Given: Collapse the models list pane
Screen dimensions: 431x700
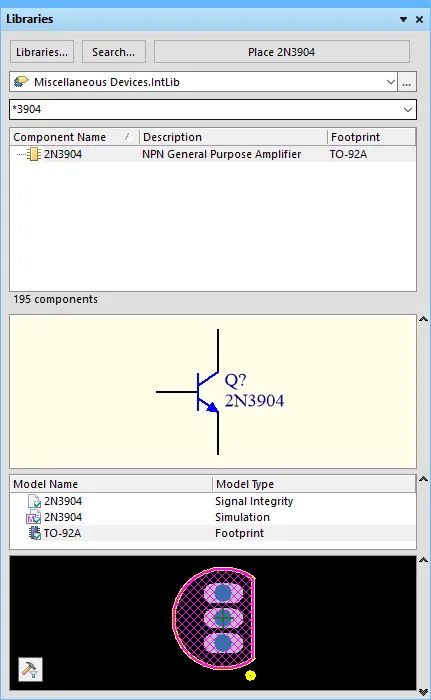Looking at the screenshot, I should [x=423, y=479].
